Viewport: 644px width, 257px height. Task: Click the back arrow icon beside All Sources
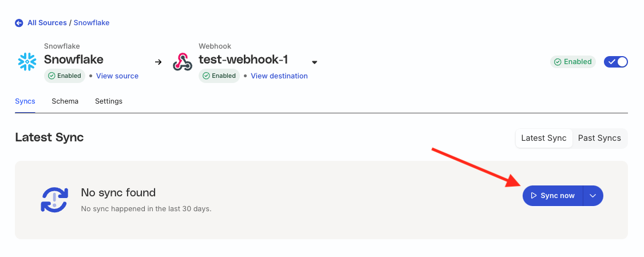(19, 23)
